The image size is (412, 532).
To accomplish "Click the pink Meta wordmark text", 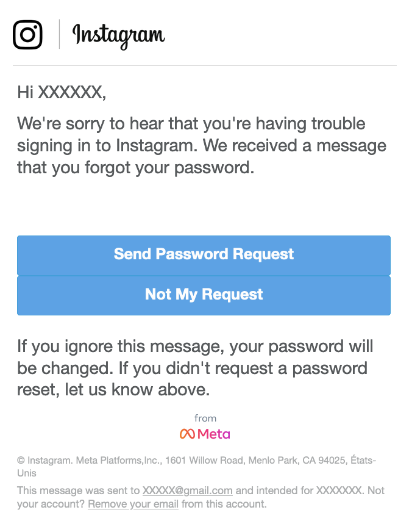I will (214, 434).
